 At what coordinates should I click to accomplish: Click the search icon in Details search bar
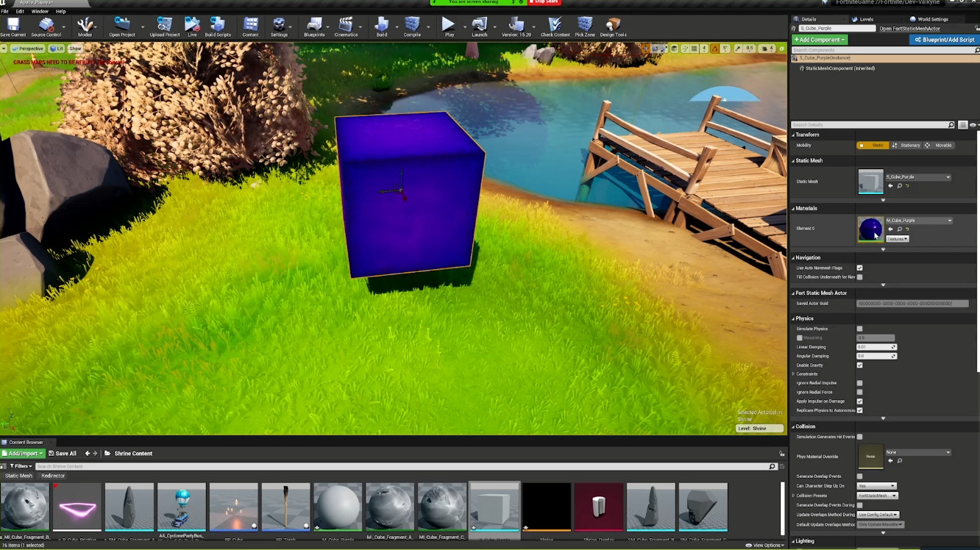tap(951, 125)
